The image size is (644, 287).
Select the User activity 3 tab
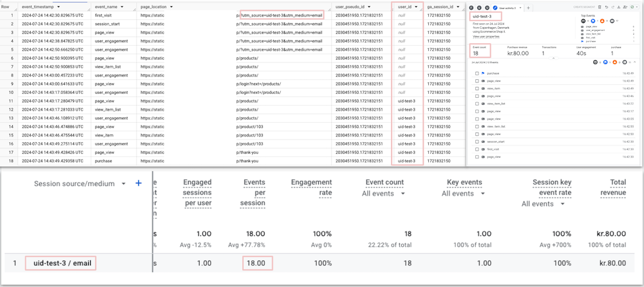pos(507,8)
